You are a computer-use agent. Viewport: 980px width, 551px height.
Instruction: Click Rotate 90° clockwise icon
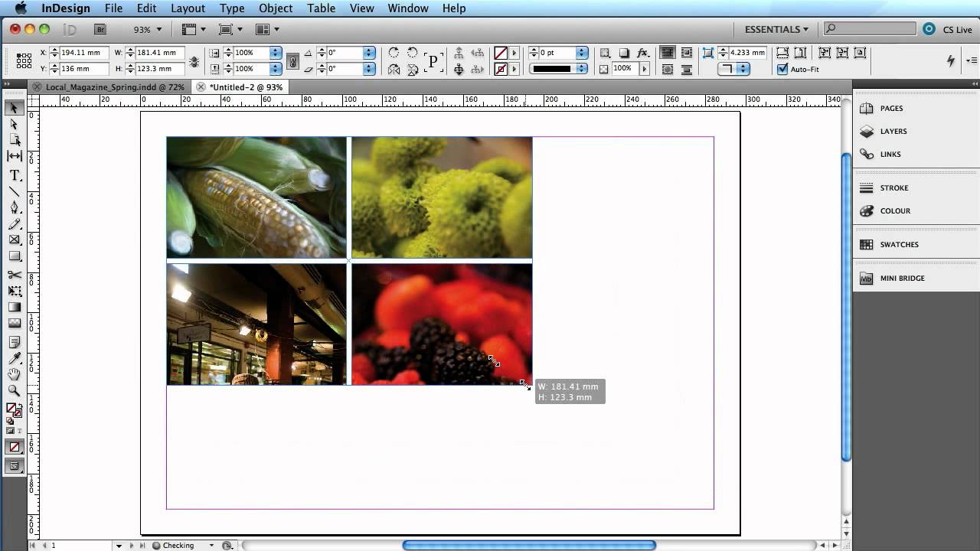click(394, 53)
